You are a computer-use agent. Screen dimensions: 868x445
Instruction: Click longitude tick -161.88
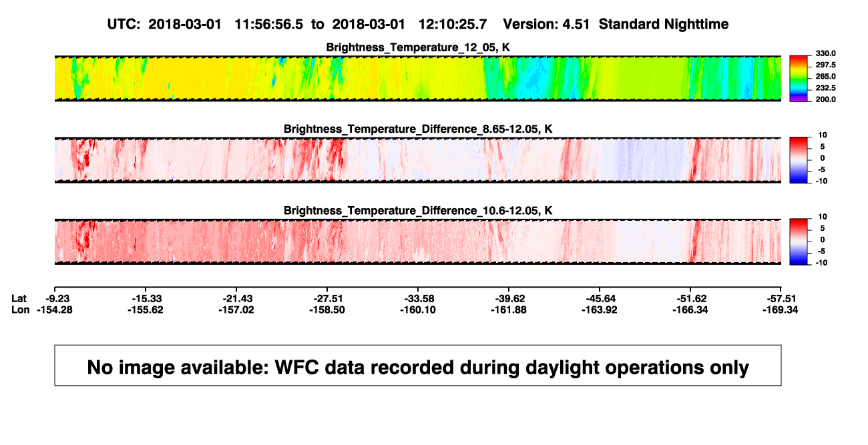[509, 310]
